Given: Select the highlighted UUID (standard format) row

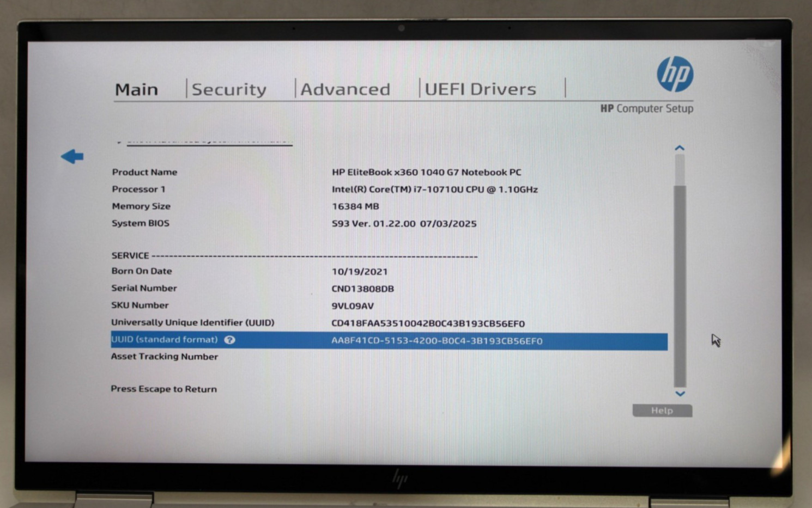Looking at the screenshot, I should pos(389,341).
